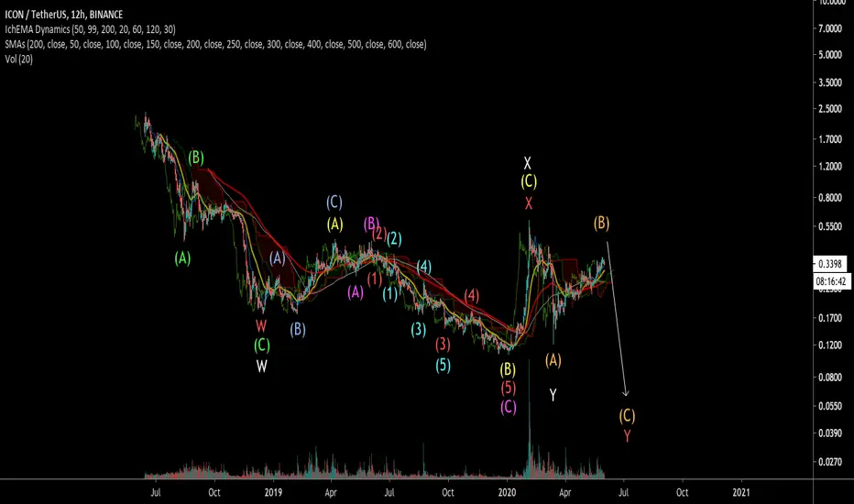This screenshot has height=504, width=854.
Task: Select the orange (C) projection label
Action: pos(627,416)
